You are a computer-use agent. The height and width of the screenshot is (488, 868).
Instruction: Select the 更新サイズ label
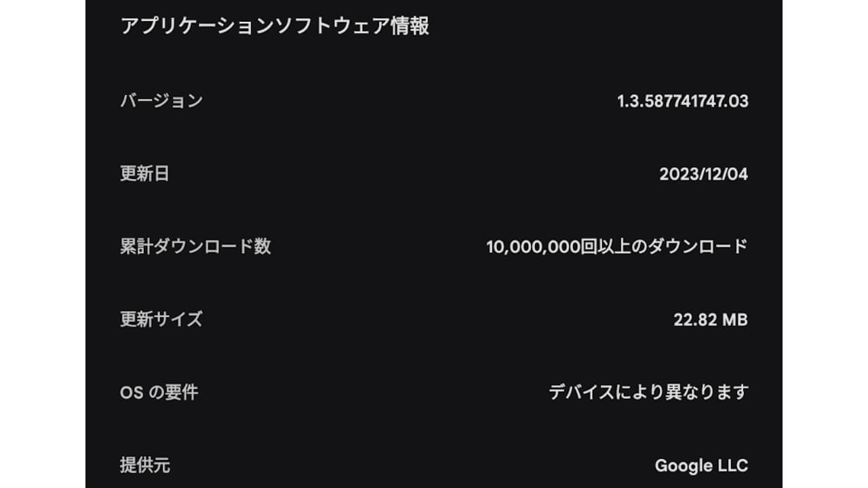[161, 319]
